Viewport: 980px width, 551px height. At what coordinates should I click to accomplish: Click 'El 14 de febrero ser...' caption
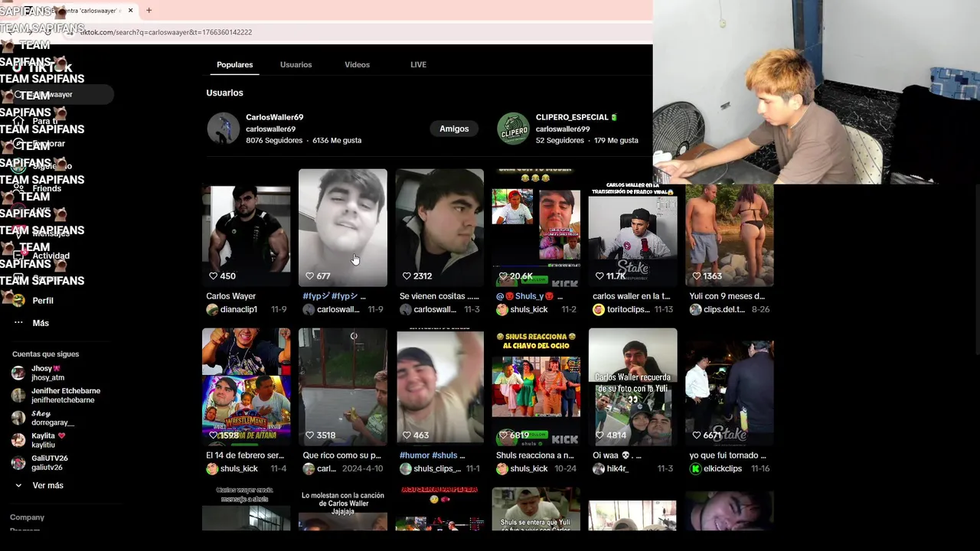[245, 455]
